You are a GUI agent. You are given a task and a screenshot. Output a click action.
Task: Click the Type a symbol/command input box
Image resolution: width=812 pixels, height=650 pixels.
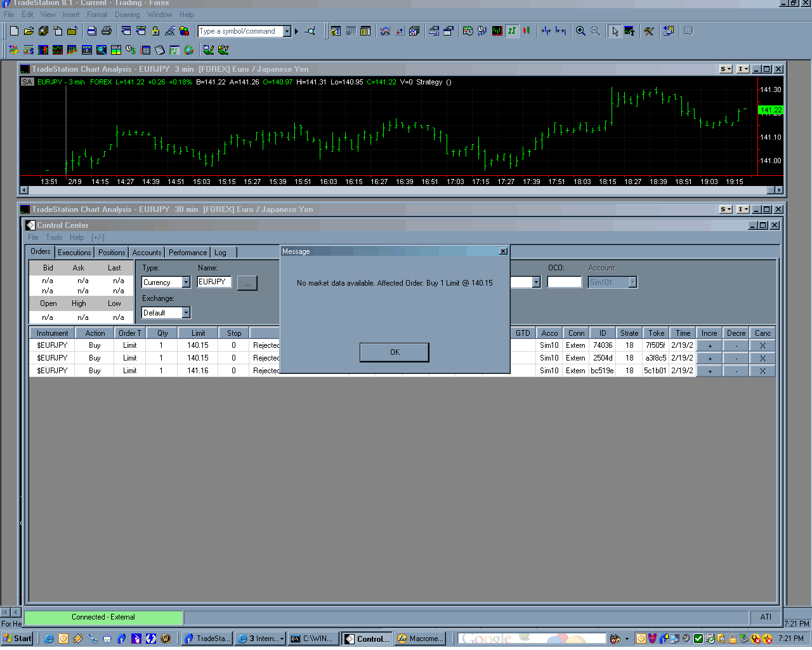(240, 31)
